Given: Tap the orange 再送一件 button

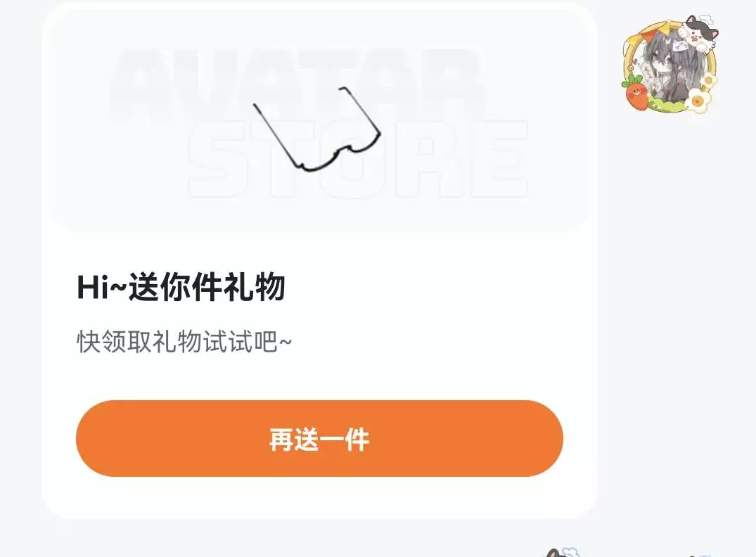Looking at the screenshot, I should [x=319, y=438].
